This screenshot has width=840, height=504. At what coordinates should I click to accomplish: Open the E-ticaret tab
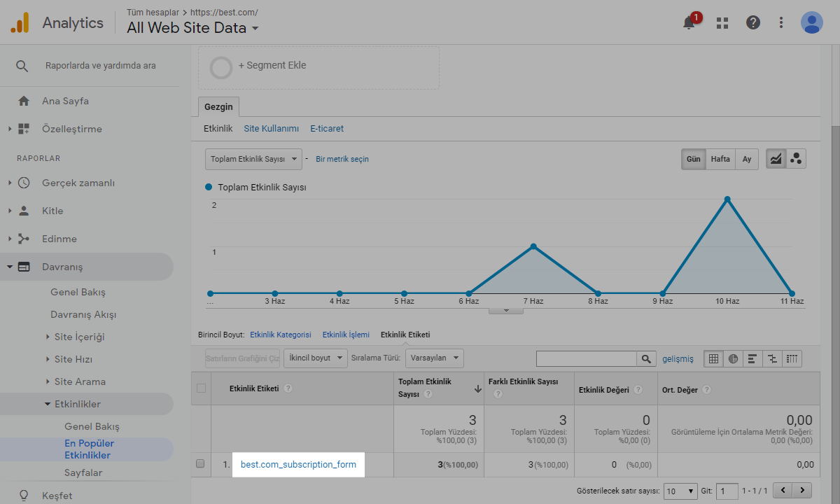[x=327, y=129]
